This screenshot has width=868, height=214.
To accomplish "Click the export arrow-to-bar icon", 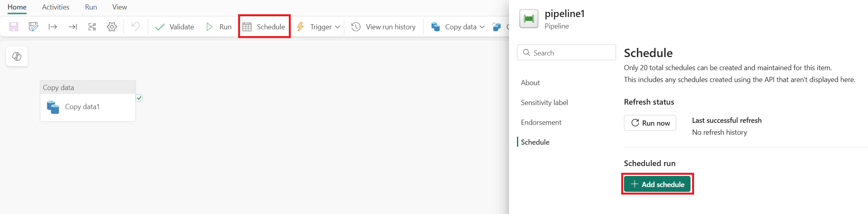I will (72, 27).
